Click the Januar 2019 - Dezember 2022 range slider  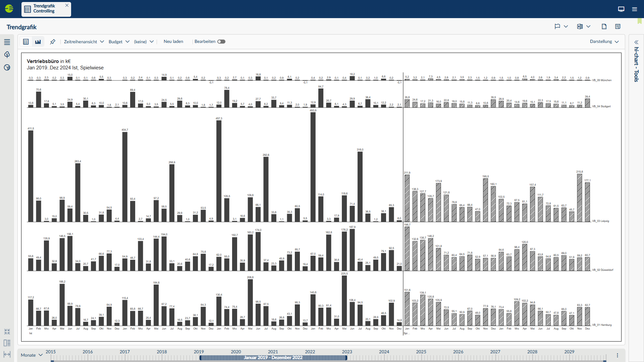coord(273,358)
